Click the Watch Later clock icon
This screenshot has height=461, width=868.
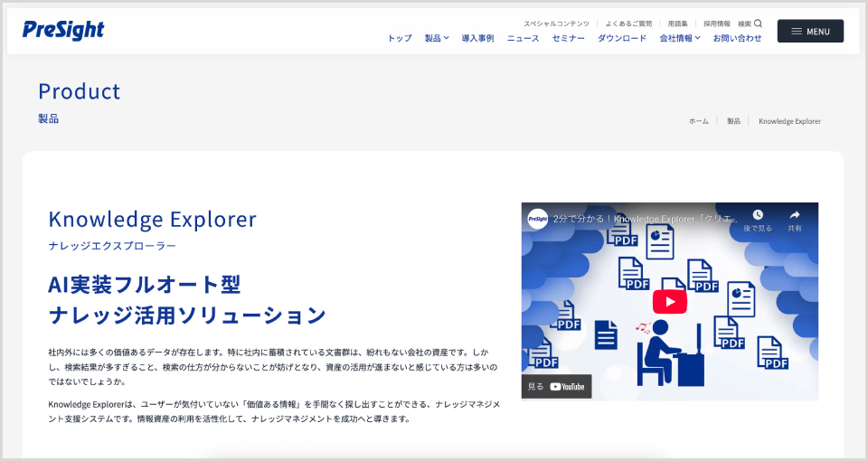point(758,215)
